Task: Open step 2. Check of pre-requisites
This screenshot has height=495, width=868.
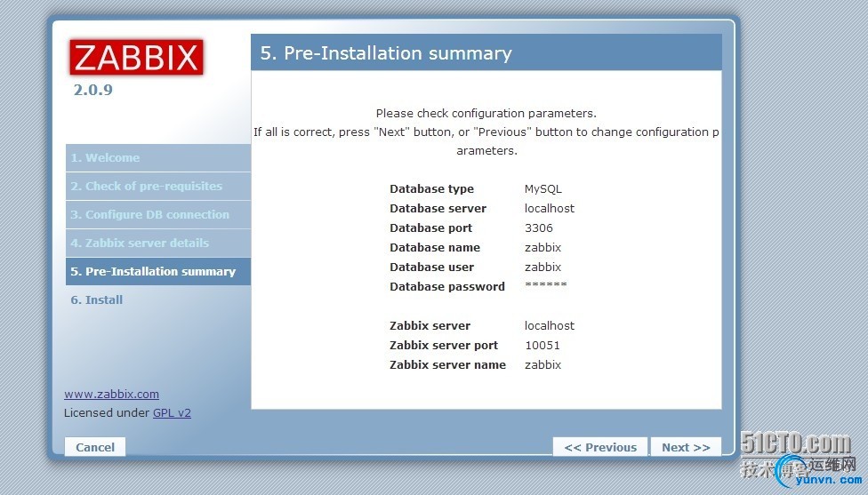Action: (157, 186)
